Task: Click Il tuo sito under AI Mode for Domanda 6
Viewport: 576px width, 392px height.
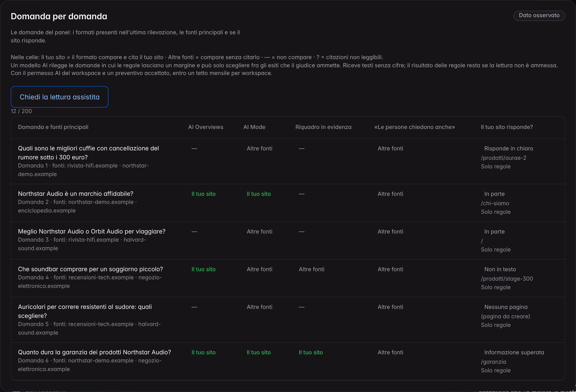Action: tap(258, 352)
